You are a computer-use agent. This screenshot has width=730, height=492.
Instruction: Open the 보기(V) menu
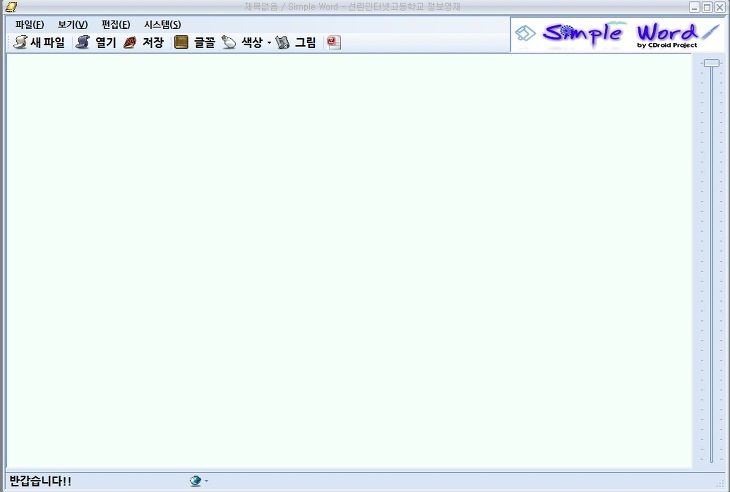73,24
